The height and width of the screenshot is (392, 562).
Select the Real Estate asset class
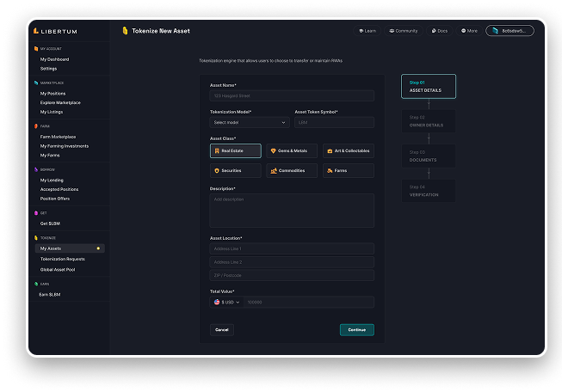pos(235,150)
